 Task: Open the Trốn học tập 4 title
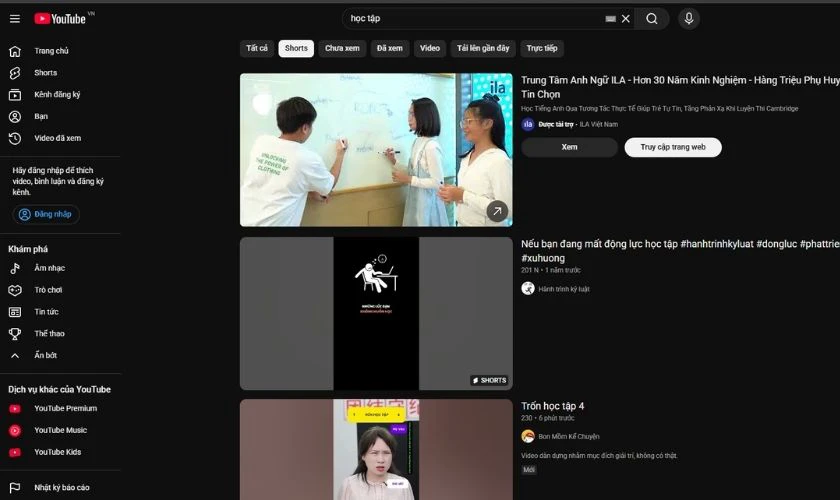552,406
